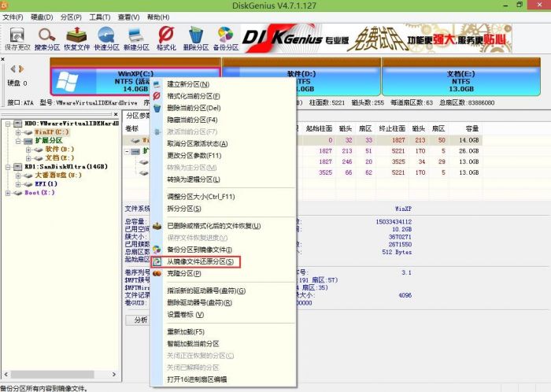The height and width of the screenshot is (392, 551).
Task: Launch the 恢复文件 file recovery tool
Action: [77, 39]
